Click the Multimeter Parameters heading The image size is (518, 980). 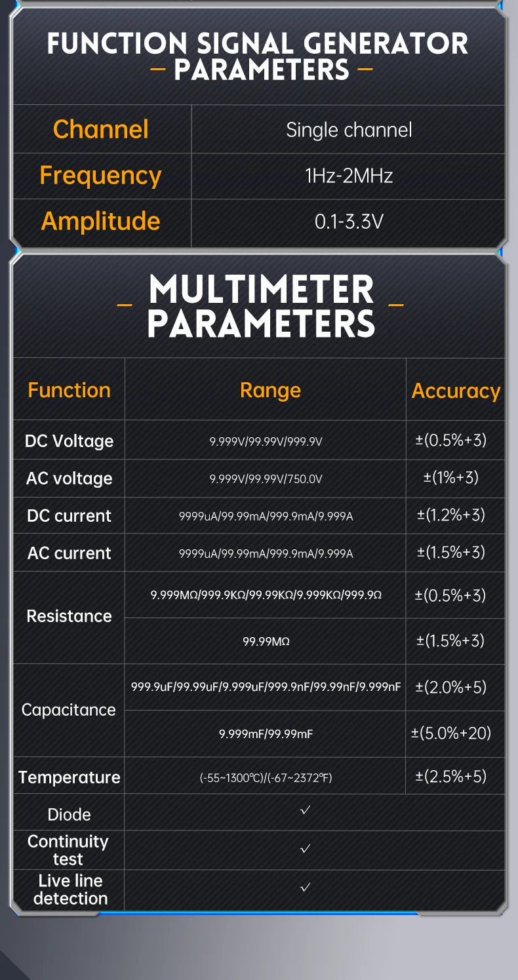261,306
